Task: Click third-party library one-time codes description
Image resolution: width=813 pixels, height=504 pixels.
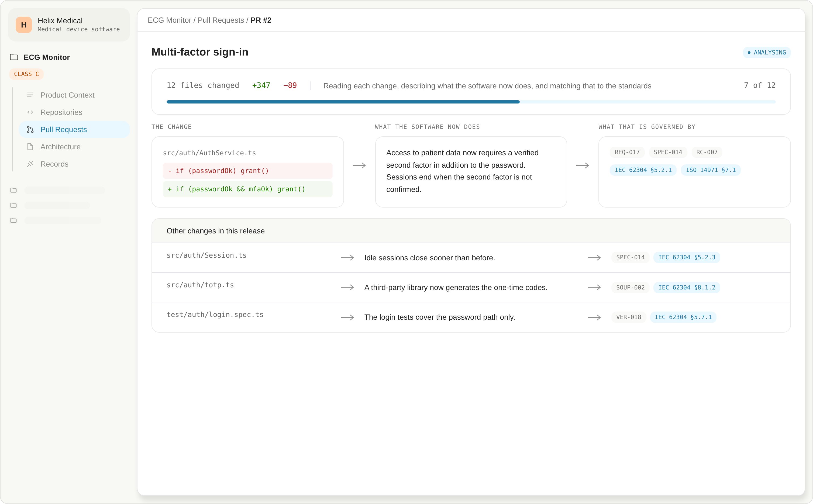Action: coord(456,287)
